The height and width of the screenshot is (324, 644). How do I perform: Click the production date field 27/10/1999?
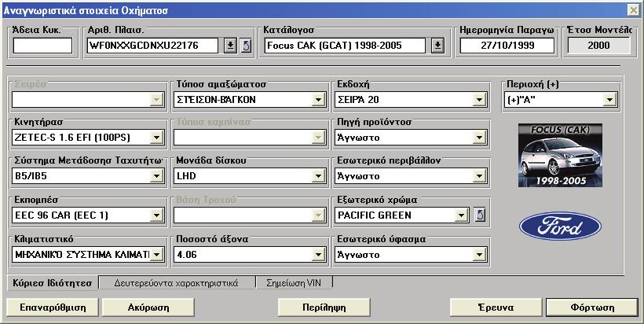point(507,46)
